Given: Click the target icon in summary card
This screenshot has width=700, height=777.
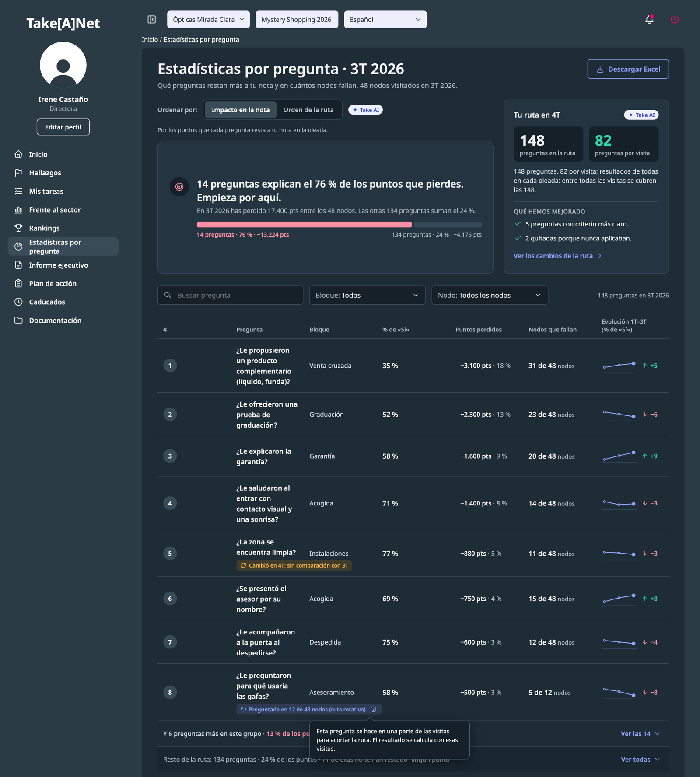Looking at the screenshot, I should pyautogui.click(x=179, y=187).
